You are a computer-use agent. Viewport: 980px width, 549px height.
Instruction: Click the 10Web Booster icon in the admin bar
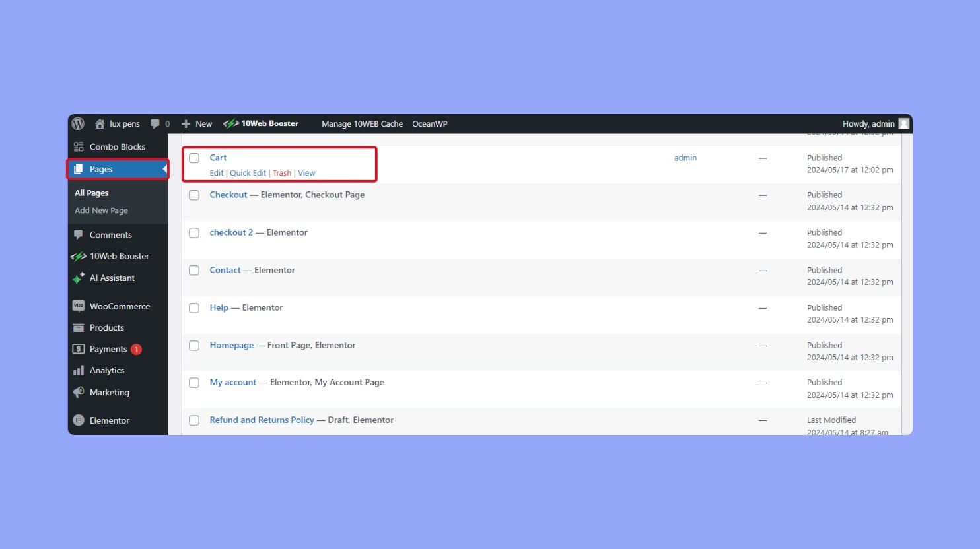tap(230, 123)
